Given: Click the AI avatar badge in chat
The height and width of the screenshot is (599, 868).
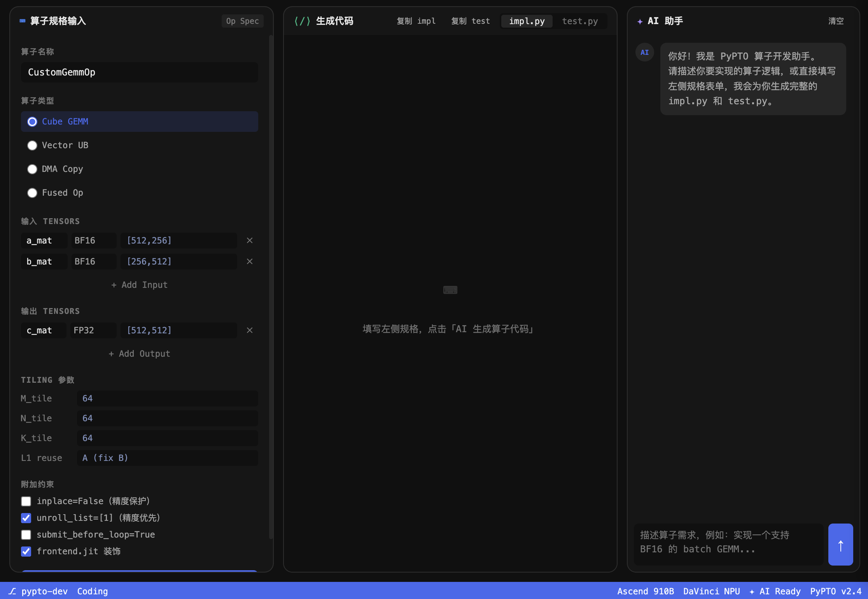Looking at the screenshot, I should [x=644, y=52].
